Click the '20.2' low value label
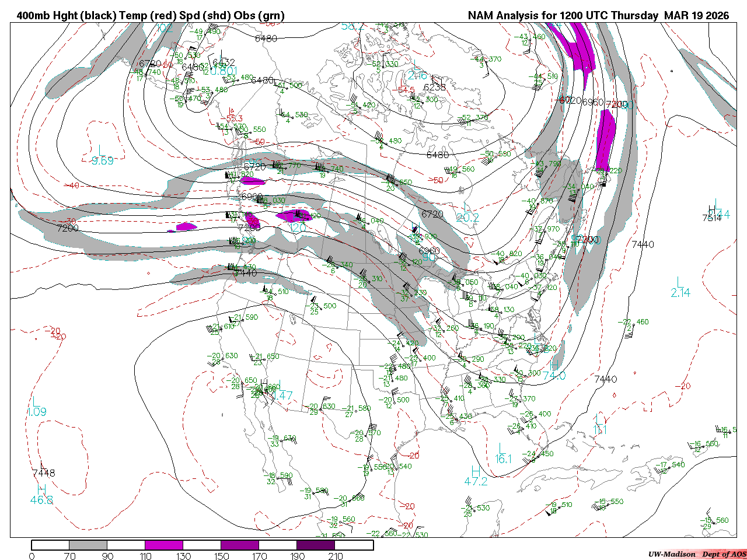Image resolution: width=747 pixels, height=560 pixels. (467, 218)
